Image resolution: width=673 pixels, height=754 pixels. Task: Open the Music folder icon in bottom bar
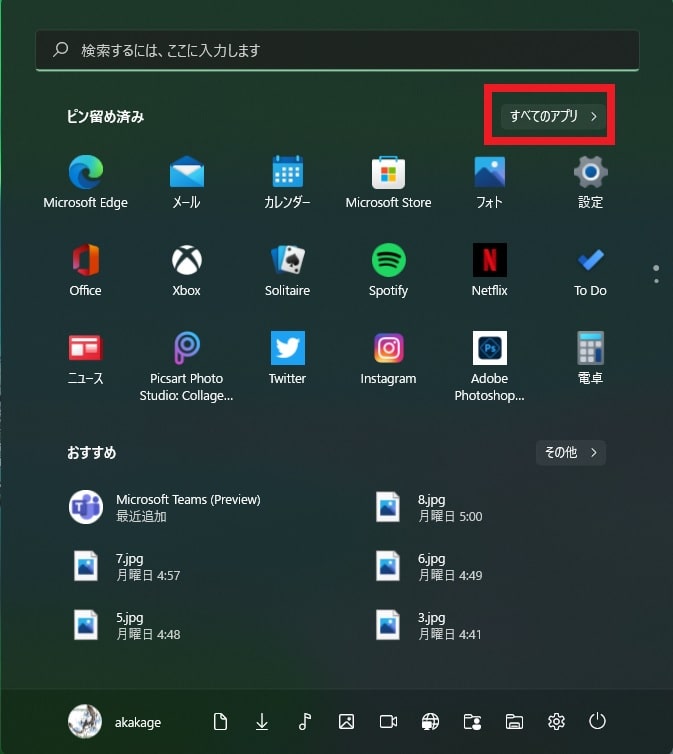[x=304, y=721]
